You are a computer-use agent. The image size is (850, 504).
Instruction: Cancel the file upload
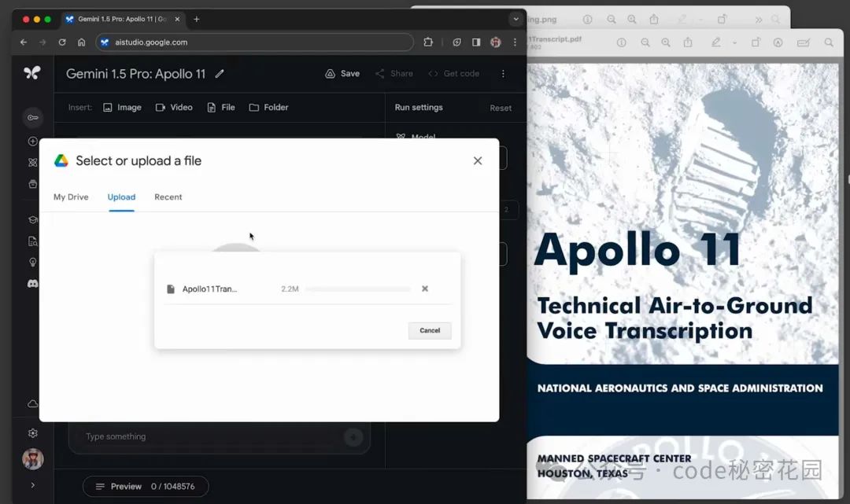click(x=430, y=330)
